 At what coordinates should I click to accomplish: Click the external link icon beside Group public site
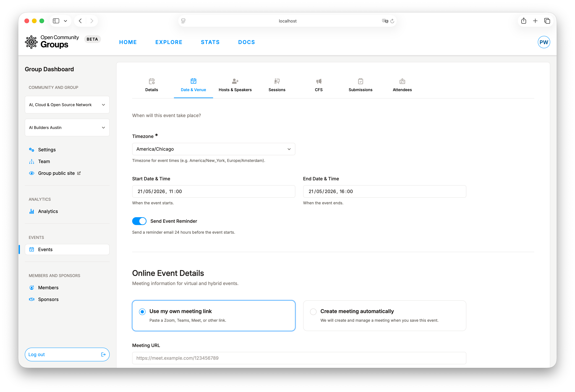pyautogui.click(x=79, y=173)
